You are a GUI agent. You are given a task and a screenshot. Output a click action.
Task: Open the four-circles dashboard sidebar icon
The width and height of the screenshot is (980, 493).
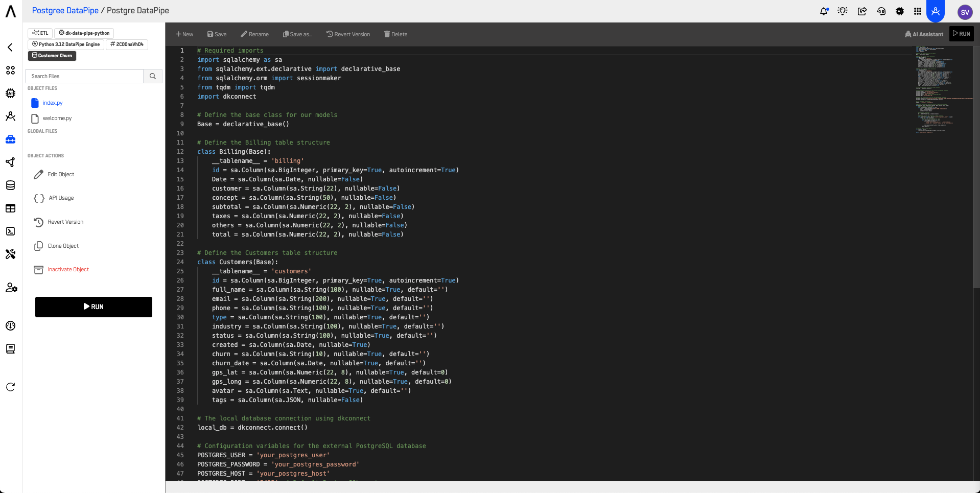(10, 71)
